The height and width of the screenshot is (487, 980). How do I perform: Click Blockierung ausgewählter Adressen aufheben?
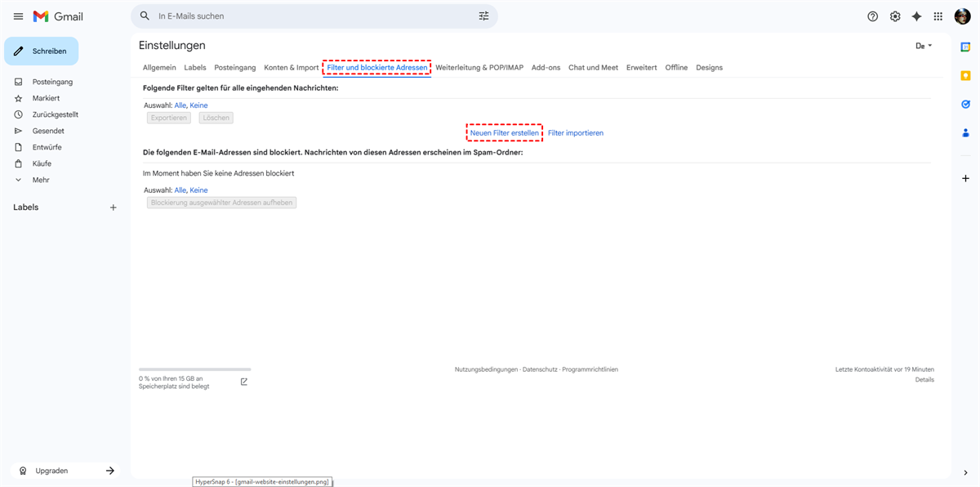221,203
